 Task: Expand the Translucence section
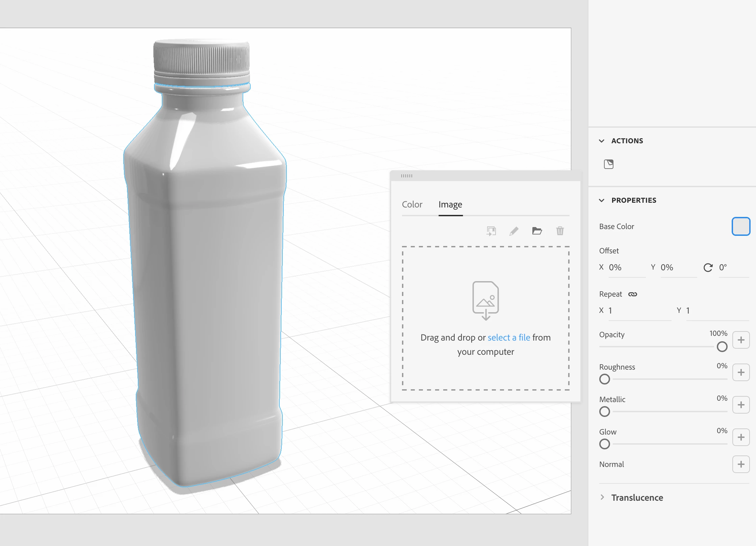[602, 497]
